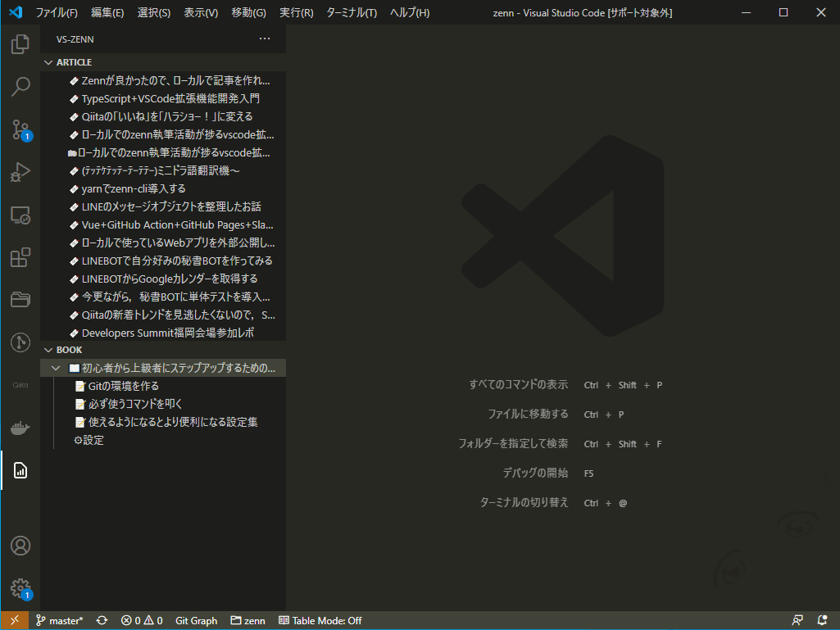This screenshot has height=630, width=840.
Task: Open the Explorer view in activity bar
Action: point(20,44)
